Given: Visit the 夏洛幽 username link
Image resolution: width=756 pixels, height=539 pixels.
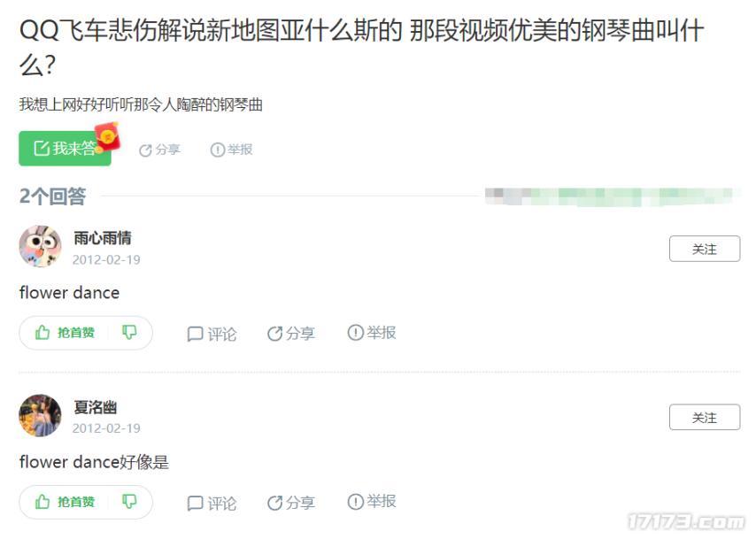Looking at the screenshot, I should click(x=95, y=407).
